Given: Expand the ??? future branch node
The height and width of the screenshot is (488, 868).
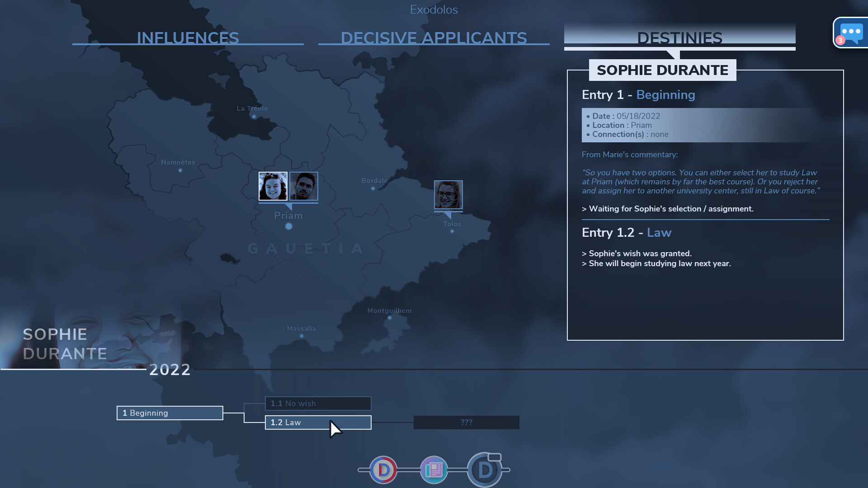Looking at the screenshot, I should [467, 422].
